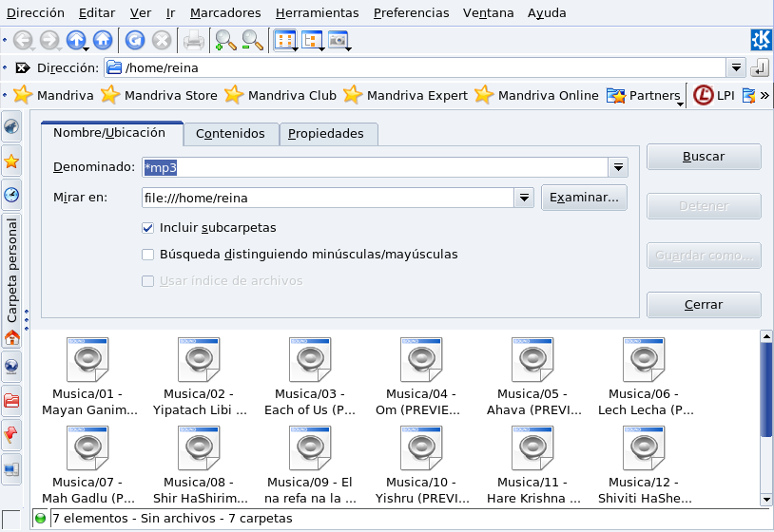Image resolution: width=774 pixels, height=532 pixels.
Task: Switch to icon view mode toolbar icon
Action: 283,40
